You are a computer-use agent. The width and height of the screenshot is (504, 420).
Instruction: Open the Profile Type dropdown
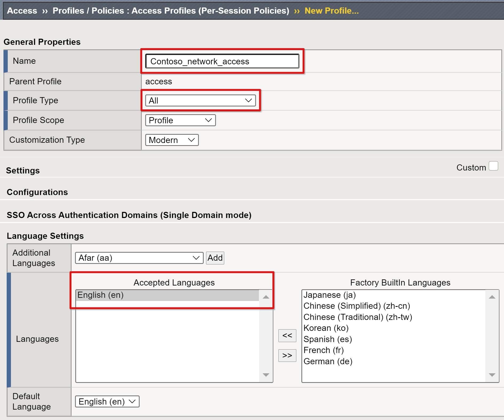tap(200, 101)
